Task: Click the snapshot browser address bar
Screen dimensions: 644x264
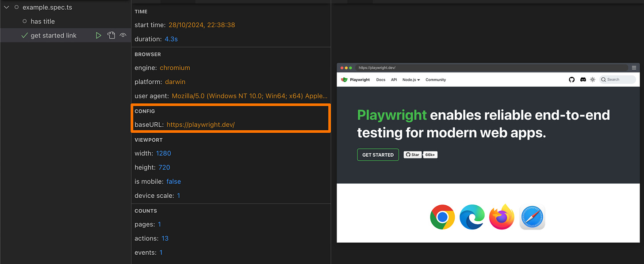Action: [x=491, y=68]
